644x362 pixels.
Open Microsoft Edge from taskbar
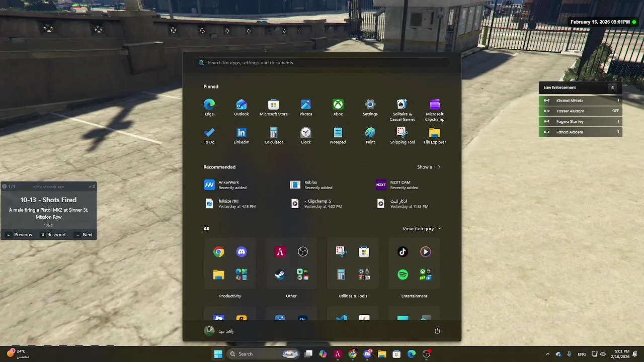tap(412, 354)
